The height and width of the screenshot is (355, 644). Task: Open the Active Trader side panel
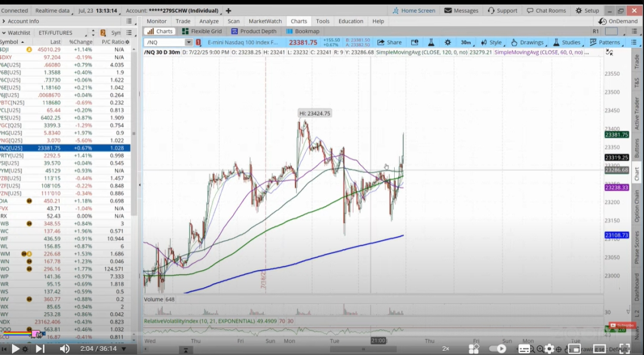click(637, 113)
